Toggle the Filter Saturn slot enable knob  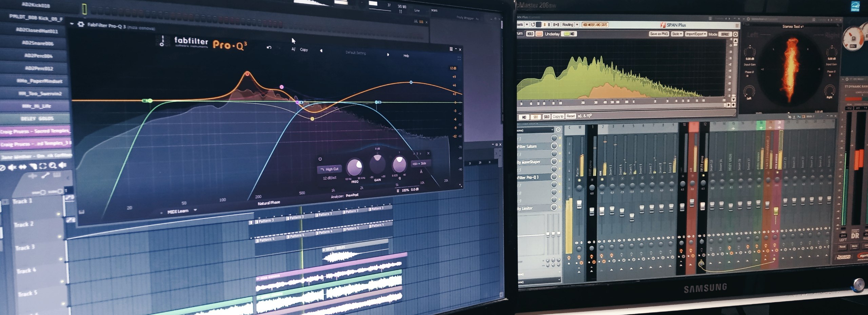coord(554,146)
